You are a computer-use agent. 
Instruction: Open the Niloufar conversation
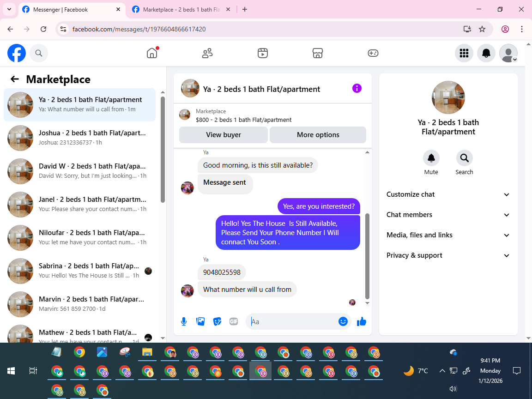pos(80,237)
